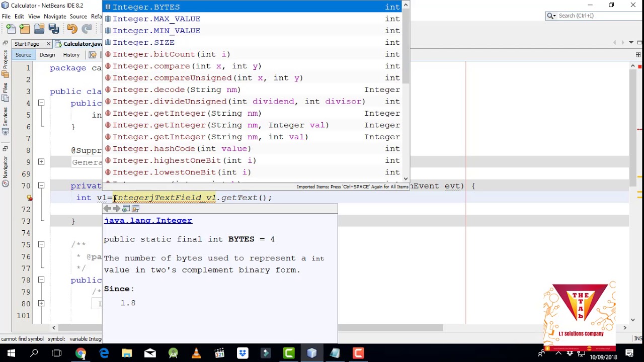Click the Redo toolbar icon
This screenshot has height=362, width=644.
pos(87,29)
